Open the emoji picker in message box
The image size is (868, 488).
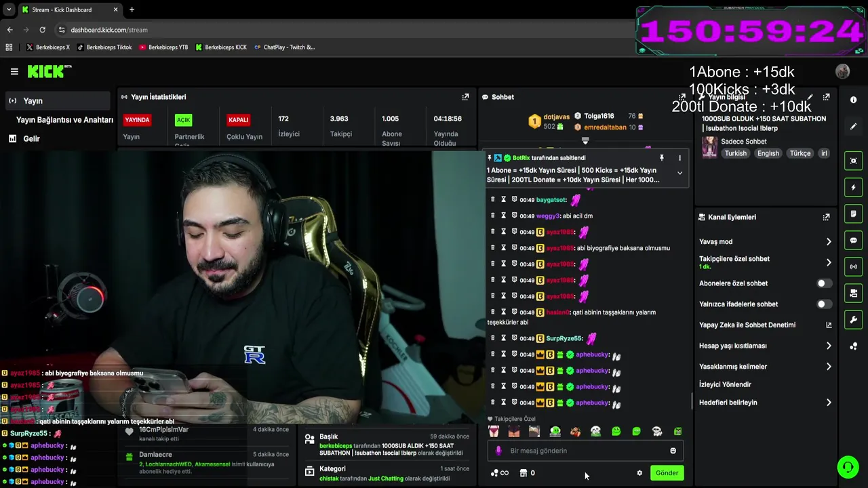click(x=673, y=451)
